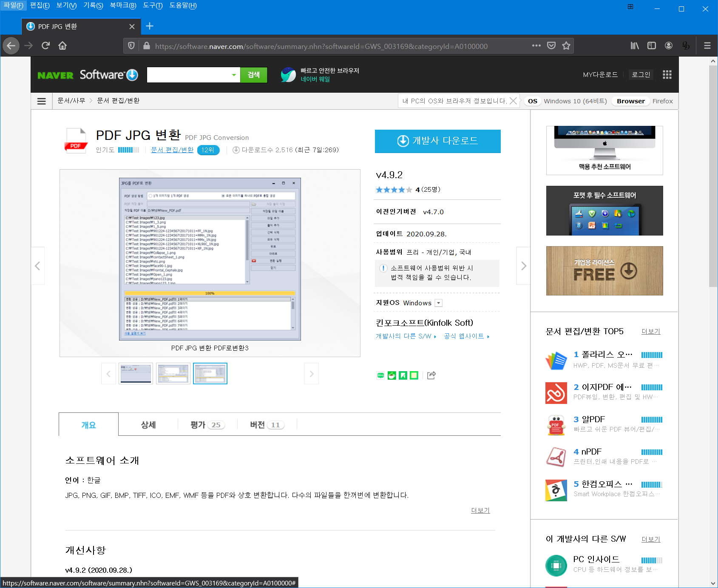Save page to Pocket
The height and width of the screenshot is (588, 718).
551,45
